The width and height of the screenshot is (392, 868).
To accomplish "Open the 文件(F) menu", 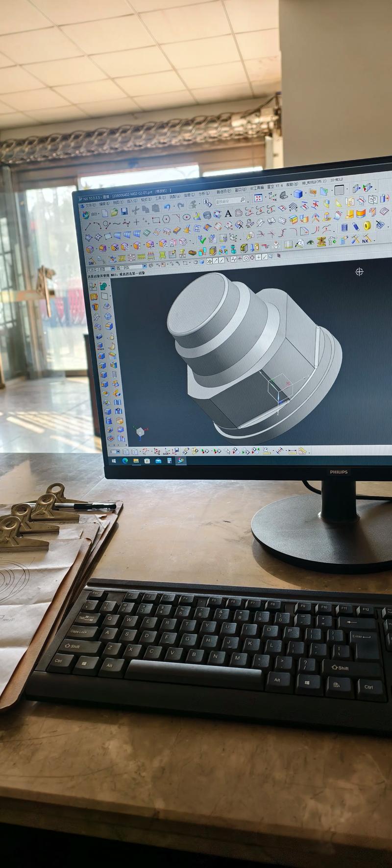I will point(91,206).
